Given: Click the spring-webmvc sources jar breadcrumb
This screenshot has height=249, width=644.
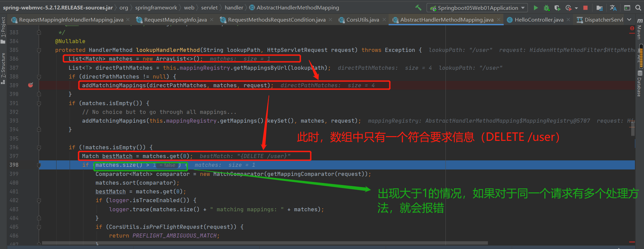Looking at the screenshot, I should [x=58, y=7].
